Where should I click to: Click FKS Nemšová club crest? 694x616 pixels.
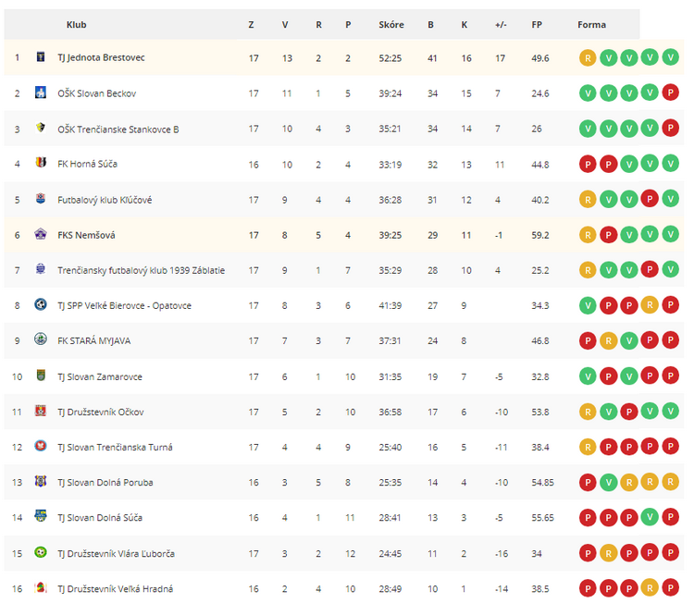pos(41,234)
